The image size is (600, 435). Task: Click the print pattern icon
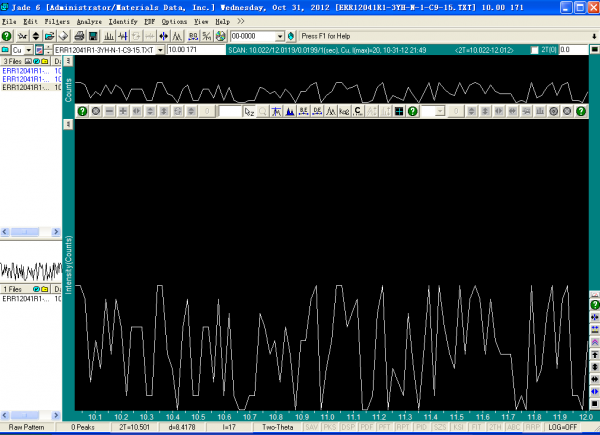[77, 35]
